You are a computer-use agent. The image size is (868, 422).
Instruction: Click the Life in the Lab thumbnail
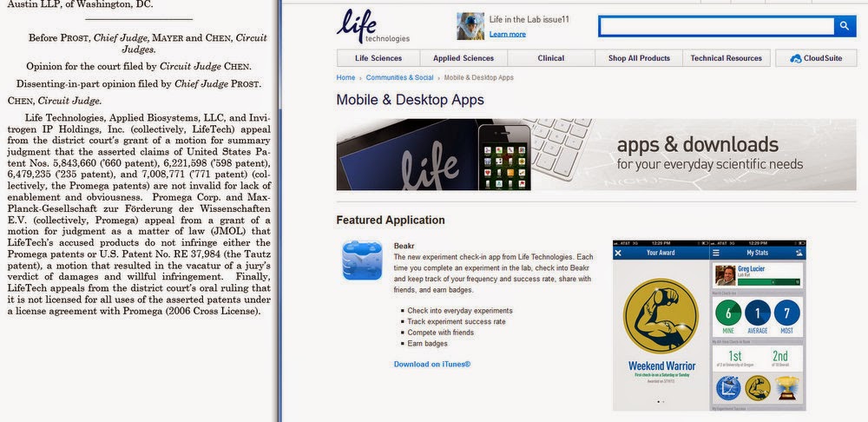[x=470, y=26]
